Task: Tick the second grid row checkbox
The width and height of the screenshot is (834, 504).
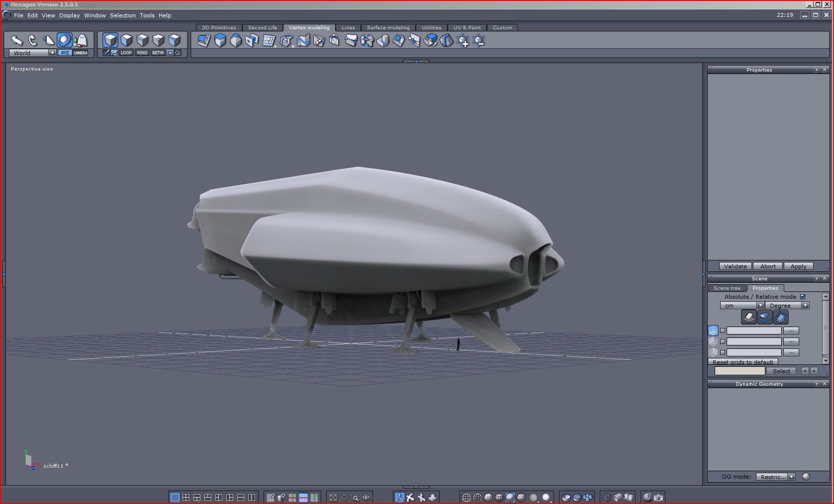Action: click(x=723, y=341)
